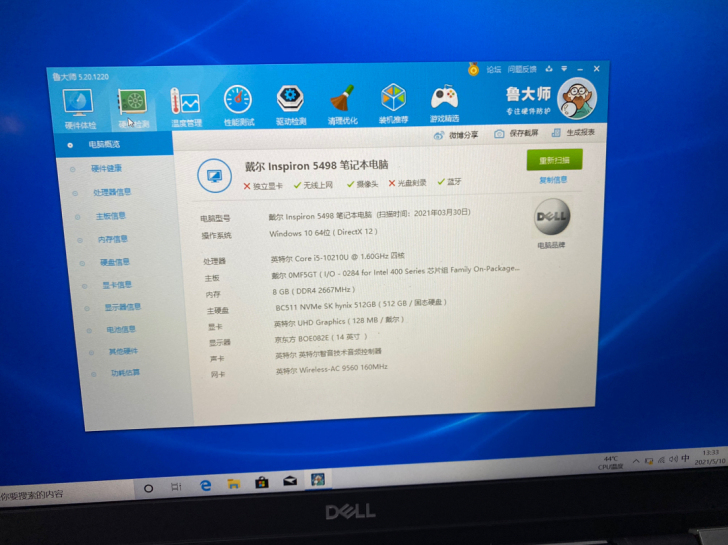
Task: Click the Wireless-AC 9560 160MHz text
Action: click(x=332, y=369)
